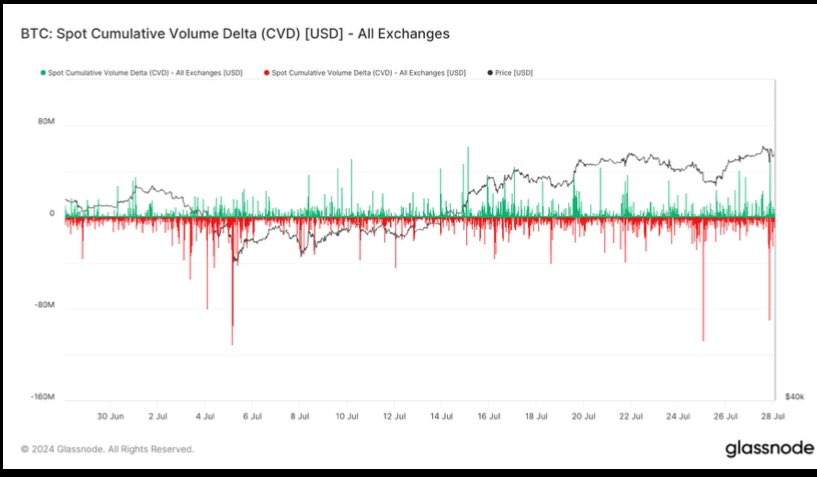Click the 4 Jul date label

[205, 417]
